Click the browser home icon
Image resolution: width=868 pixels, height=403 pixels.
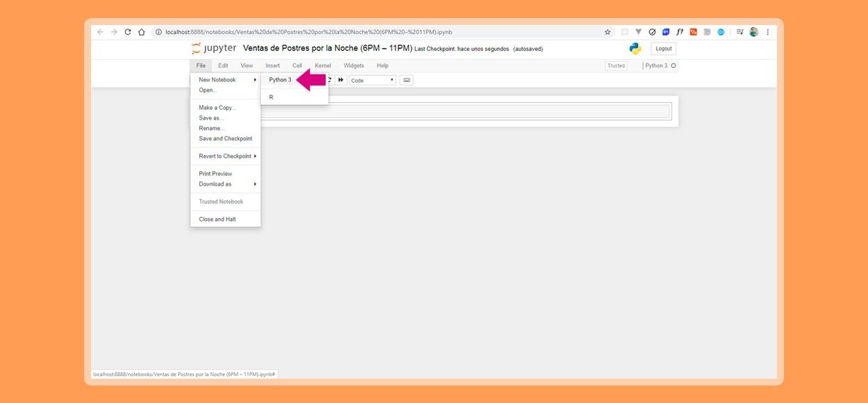(x=142, y=32)
